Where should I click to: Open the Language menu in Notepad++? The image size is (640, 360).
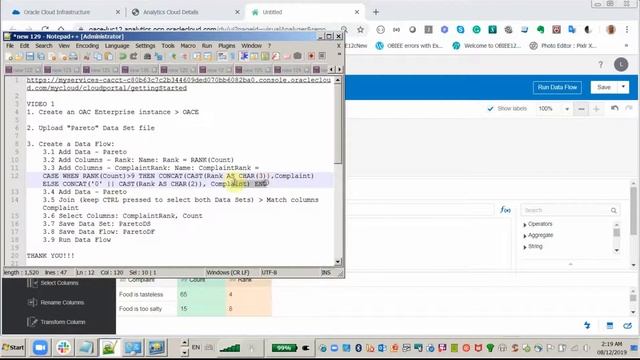(117, 46)
